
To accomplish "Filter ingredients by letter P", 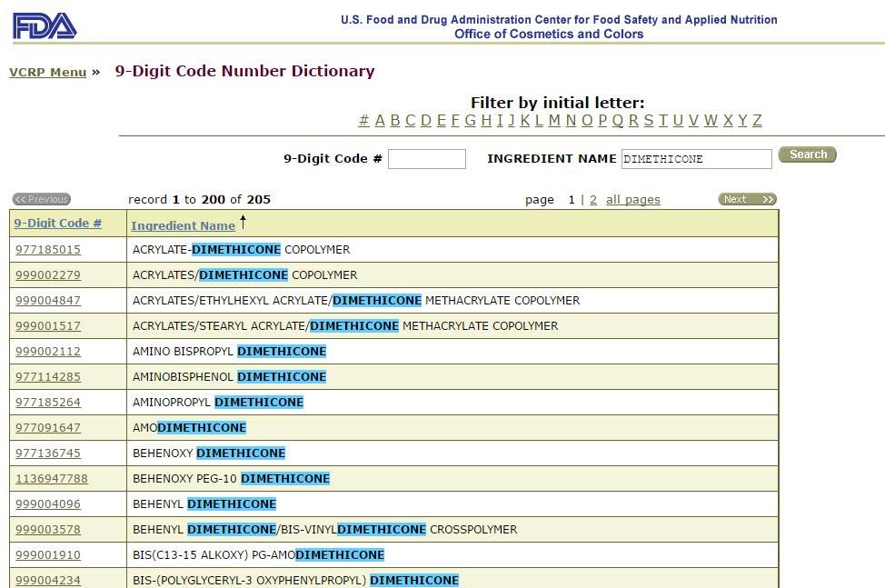I will pos(602,120).
